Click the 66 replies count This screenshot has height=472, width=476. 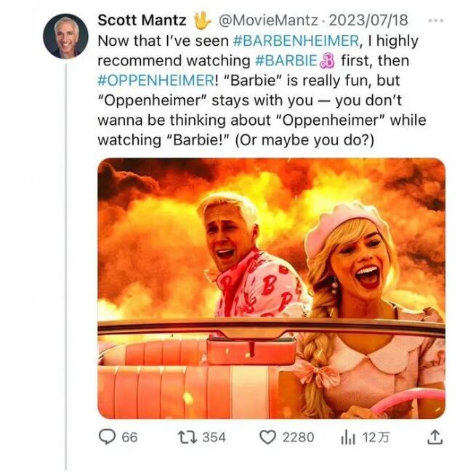[x=129, y=436]
